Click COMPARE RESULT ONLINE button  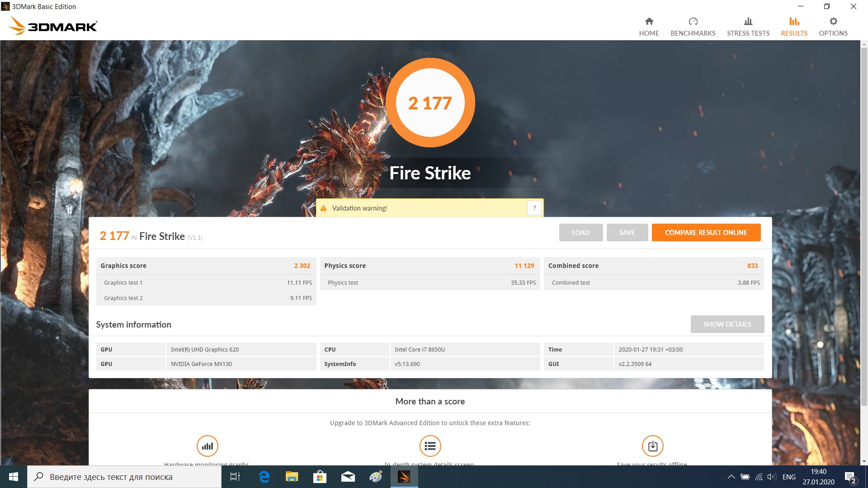[706, 232]
